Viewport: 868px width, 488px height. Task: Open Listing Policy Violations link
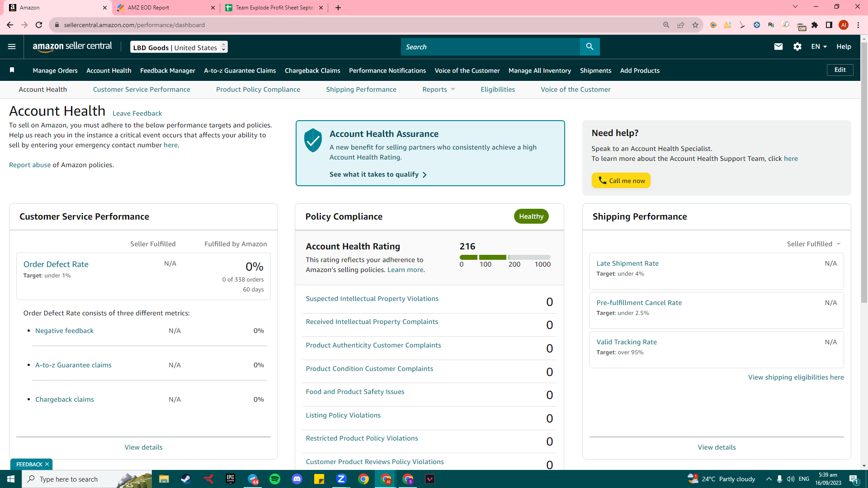(x=343, y=415)
